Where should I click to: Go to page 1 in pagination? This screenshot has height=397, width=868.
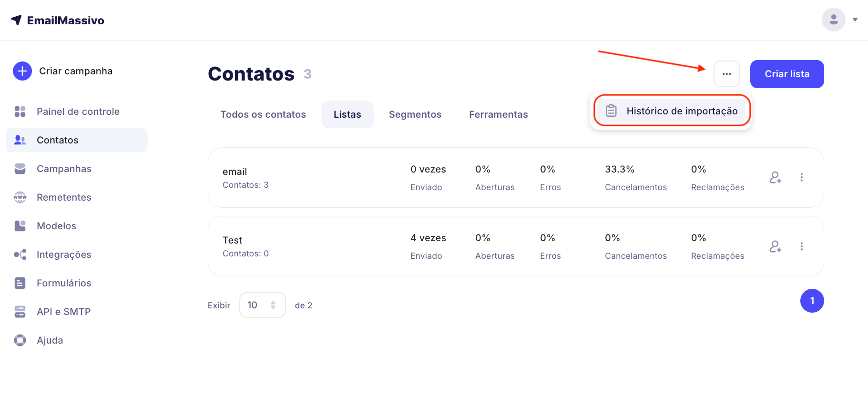[812, 301]
